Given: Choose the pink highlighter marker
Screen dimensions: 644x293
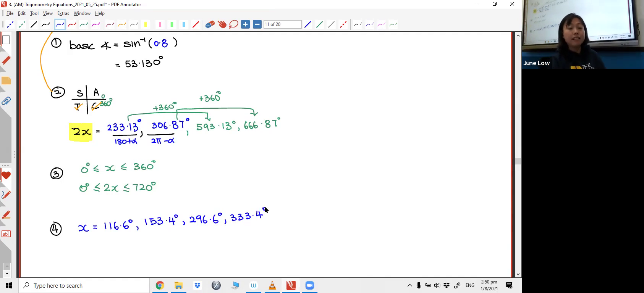Looking at the screenshot, I should (160, 24).
